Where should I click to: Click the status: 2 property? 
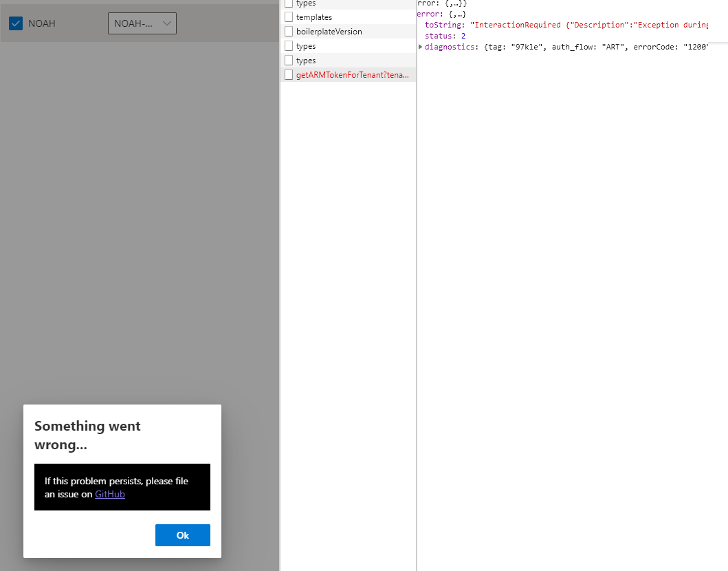(445, 36)
